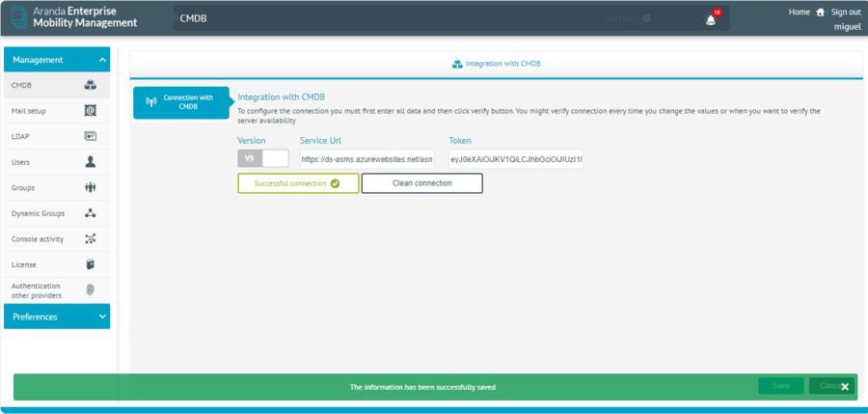Open the notifications bell
Screen dimensions: 868x414
click(711, 20)
